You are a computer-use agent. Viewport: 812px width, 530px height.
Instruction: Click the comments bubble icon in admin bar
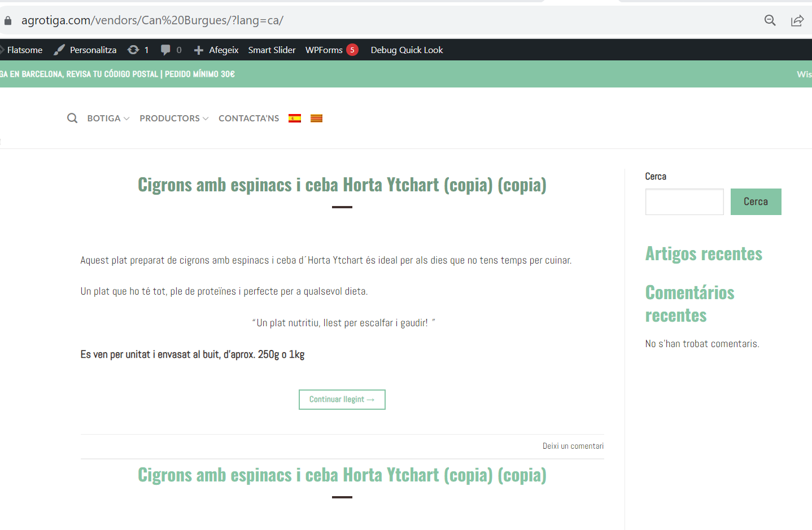pos(165,50)
